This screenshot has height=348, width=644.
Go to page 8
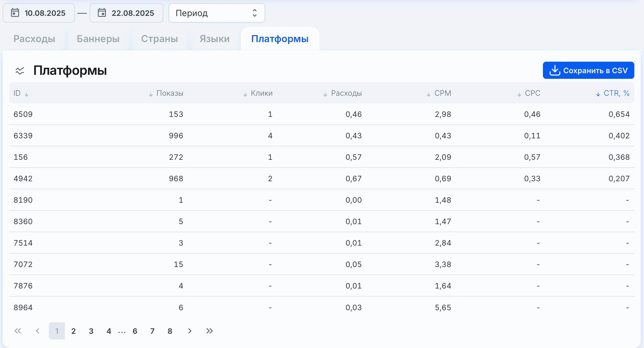point(170,331)
